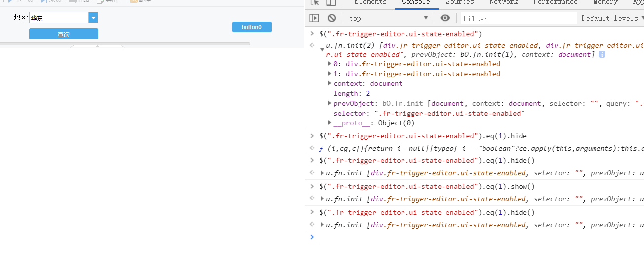The height and width of the screenshot is (270, 644).
Task: Click into the region field showing 华东
Action: click(x=59, y=18)
